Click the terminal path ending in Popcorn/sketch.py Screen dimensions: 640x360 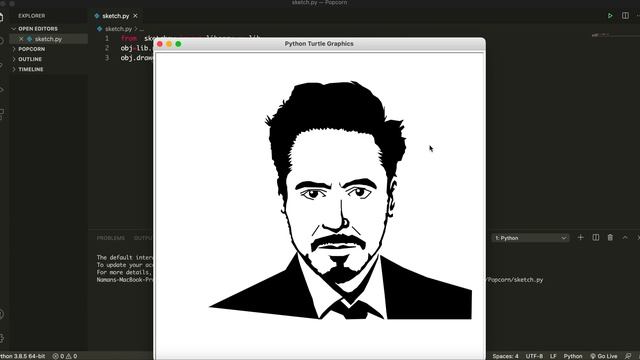[514, 280]
